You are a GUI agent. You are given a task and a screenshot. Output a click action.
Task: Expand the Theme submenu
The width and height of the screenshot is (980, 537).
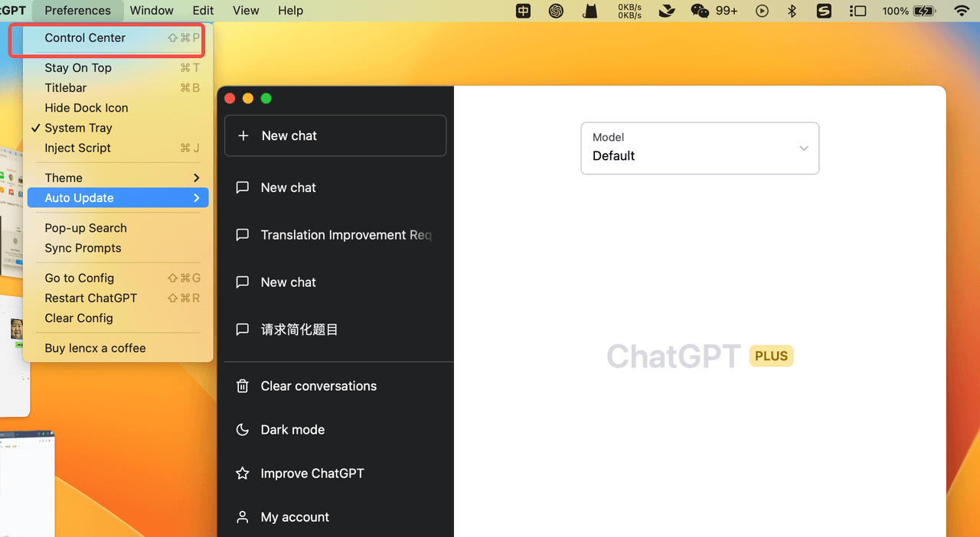pyautogui.click(x=118, y=177)
